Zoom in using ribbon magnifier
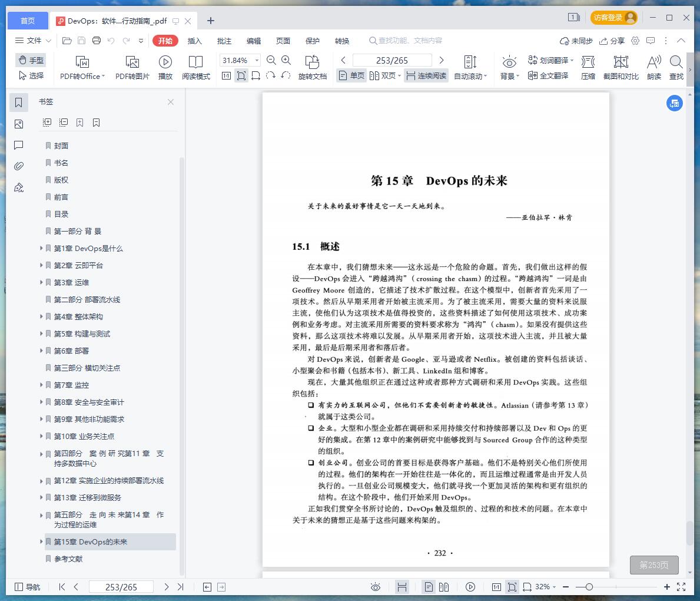Viewport: 700px width, 601px height. [286, 60]
